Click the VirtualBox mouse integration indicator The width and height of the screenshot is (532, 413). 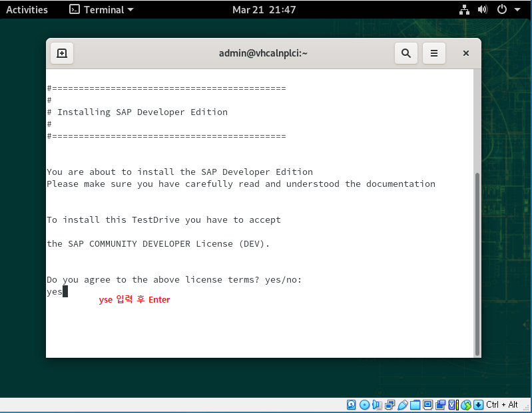[466, 404]
